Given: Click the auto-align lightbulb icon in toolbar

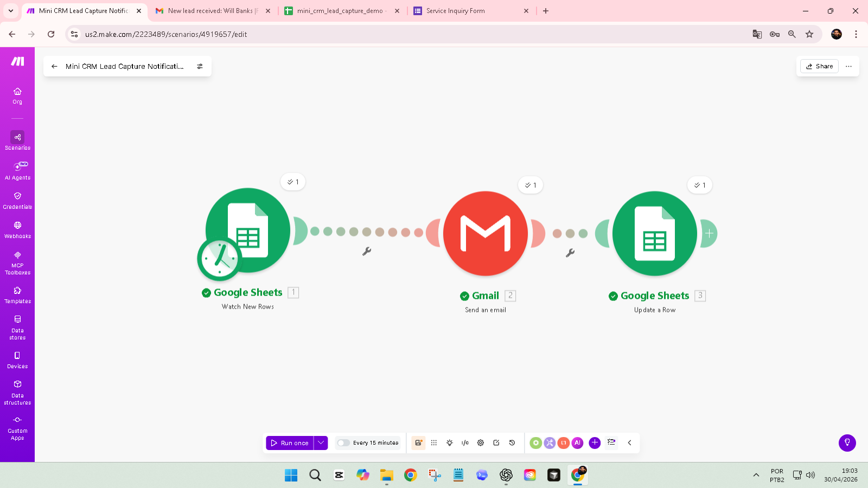Looking at the screenshot, I should 450,442.
